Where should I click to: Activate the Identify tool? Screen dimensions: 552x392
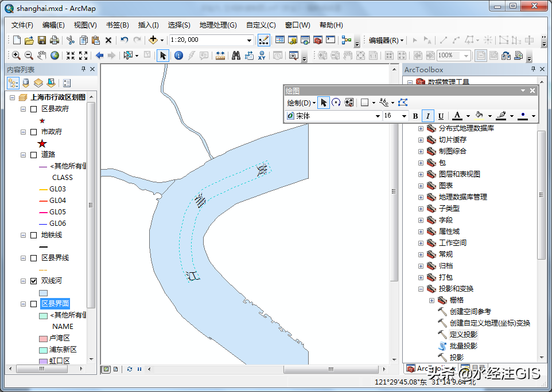click(x=179, y=55)
